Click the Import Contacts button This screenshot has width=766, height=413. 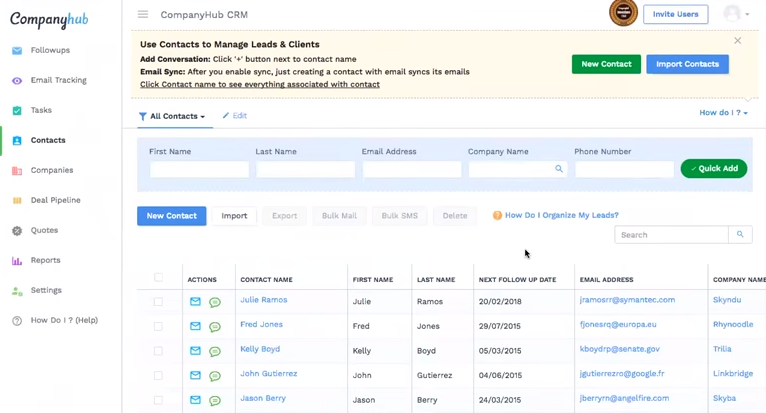687,64
